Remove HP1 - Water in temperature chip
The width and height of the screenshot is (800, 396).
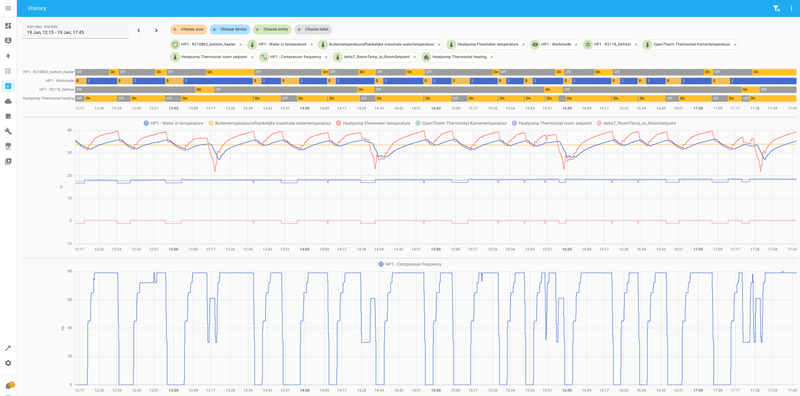[x=312, y=44]
